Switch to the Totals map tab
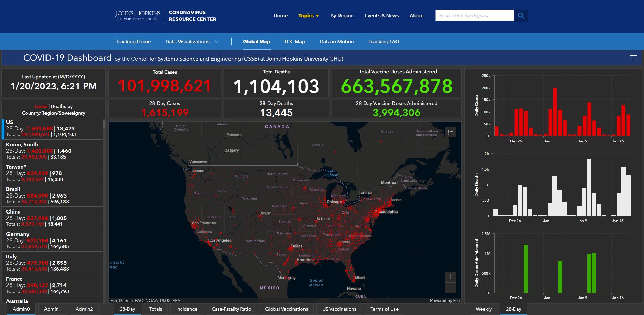Viewport: 644px width, 315px height. pos(155,309)
